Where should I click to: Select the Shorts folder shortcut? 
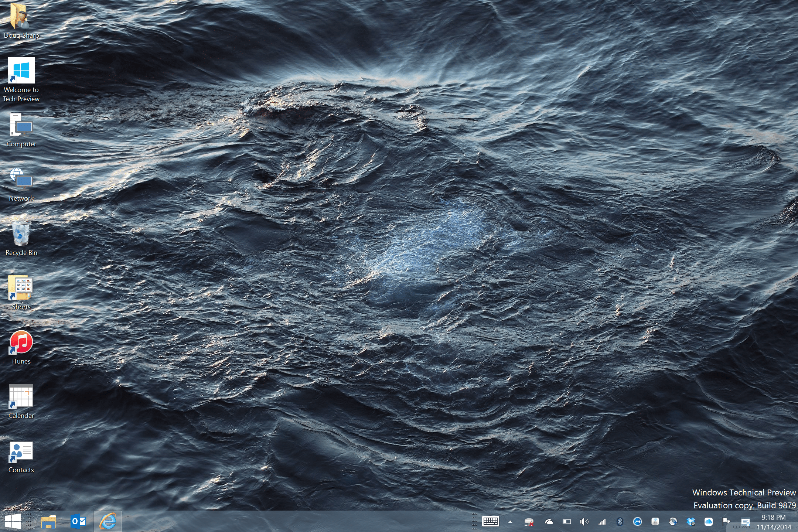click(21, 293)
